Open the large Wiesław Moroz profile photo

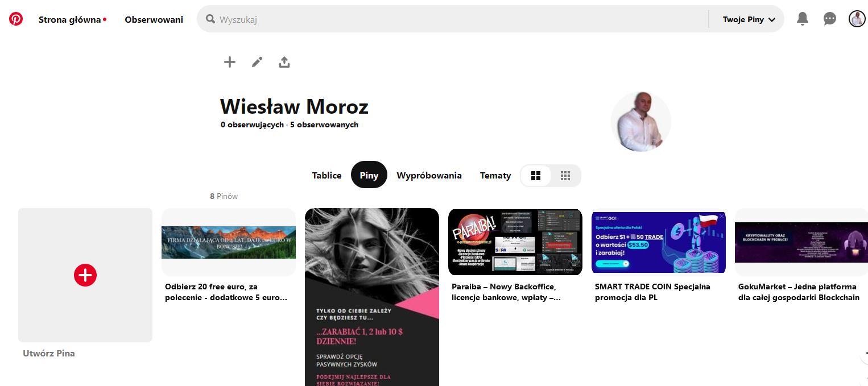tap(641, 122)
